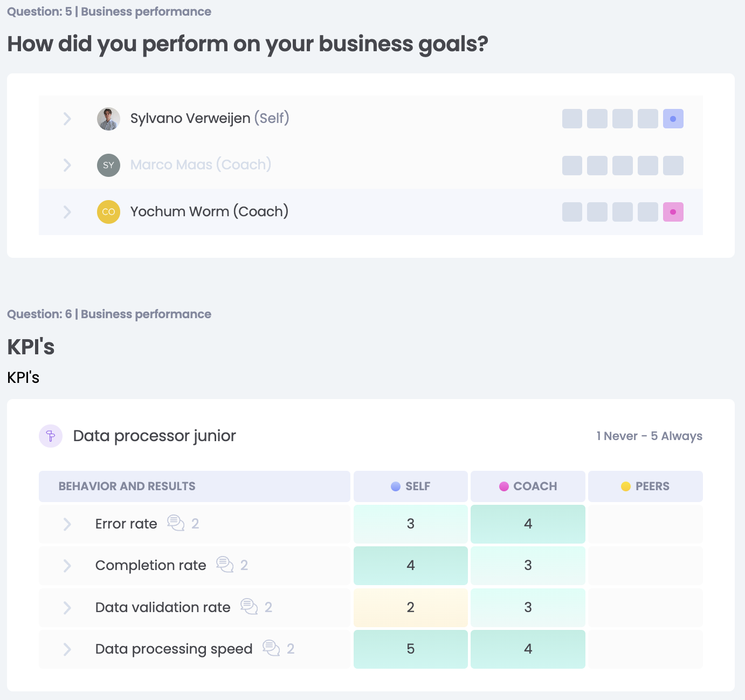Click Sylvano Verweijen's profile photo
This screenshot has height=700, width=745.
click(108, 119)
